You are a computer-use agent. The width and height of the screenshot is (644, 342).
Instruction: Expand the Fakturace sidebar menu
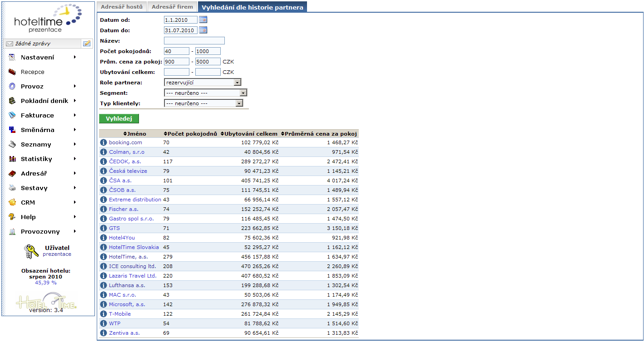click(x=42, y=115)
